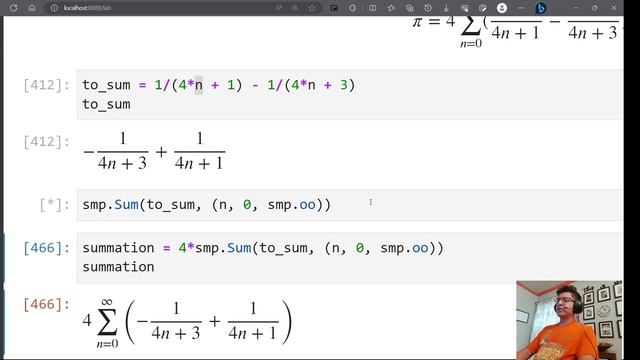Select the [*]: running cell prompt

tap(55, 204)
